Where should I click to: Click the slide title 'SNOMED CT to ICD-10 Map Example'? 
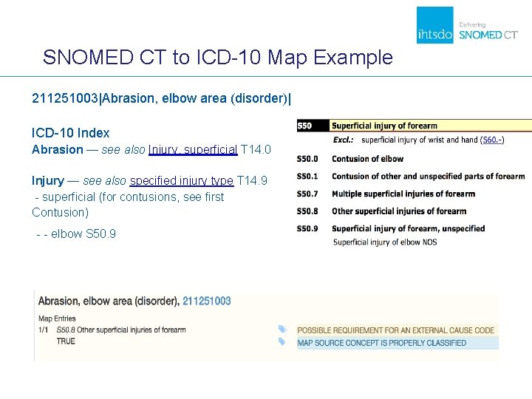pyautogui.click(x=217, y=57)
